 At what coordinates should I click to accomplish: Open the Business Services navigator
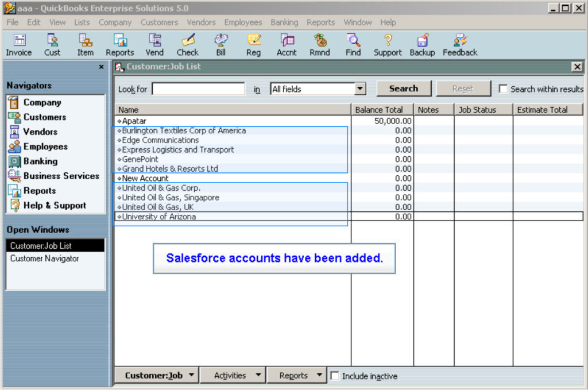tap(53, 176)
